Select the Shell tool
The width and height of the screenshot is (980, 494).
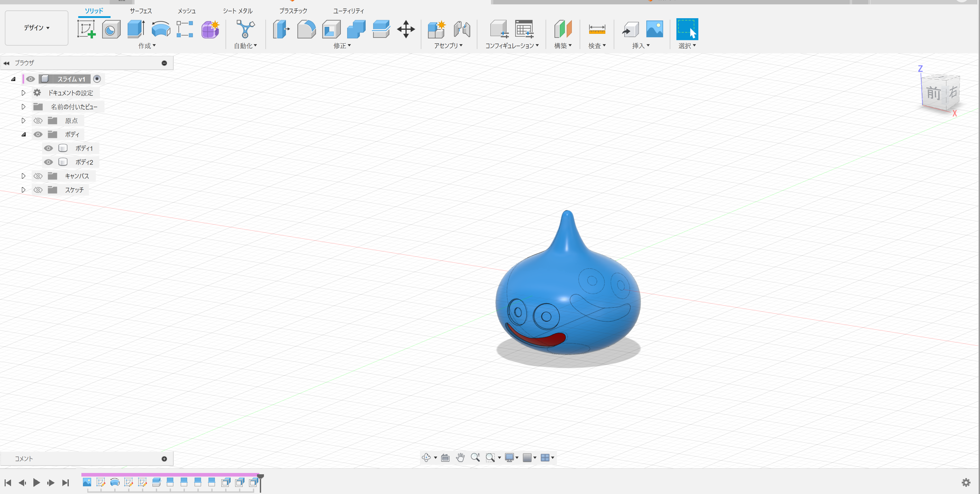tap(331, 29)
